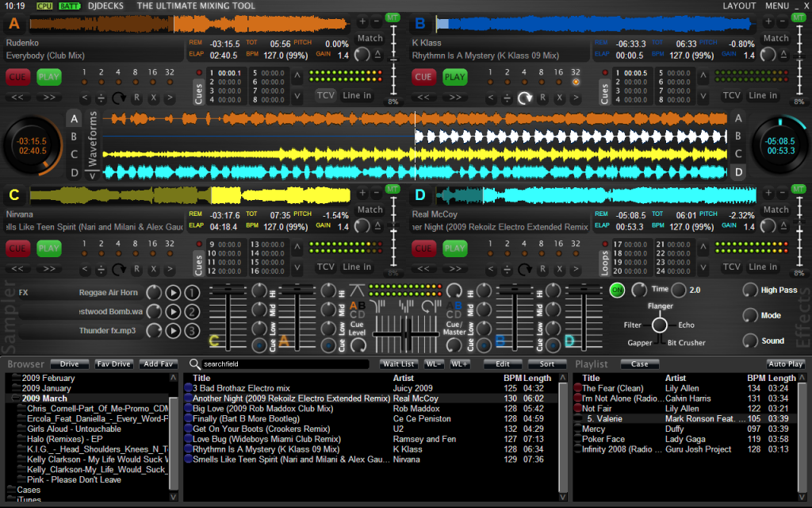Screen dimensions: 812x508
Task: Click deck D record loop red dot
Action: (605, 244)
